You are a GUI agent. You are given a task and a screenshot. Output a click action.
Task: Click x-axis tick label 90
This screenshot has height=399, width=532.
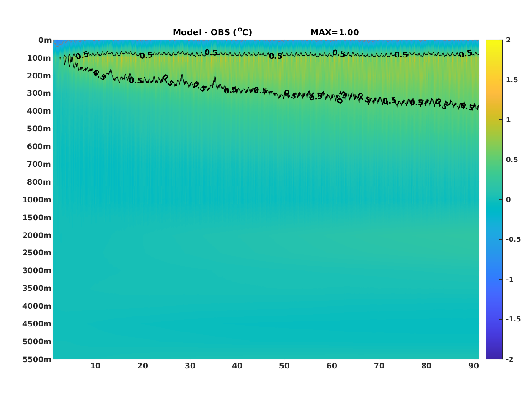pos(474,366)
